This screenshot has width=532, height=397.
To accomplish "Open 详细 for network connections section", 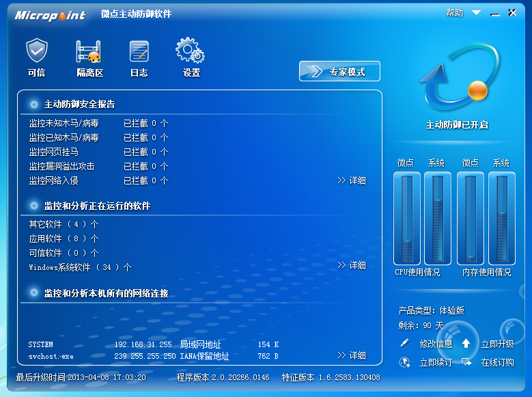I will click(352, 355).
